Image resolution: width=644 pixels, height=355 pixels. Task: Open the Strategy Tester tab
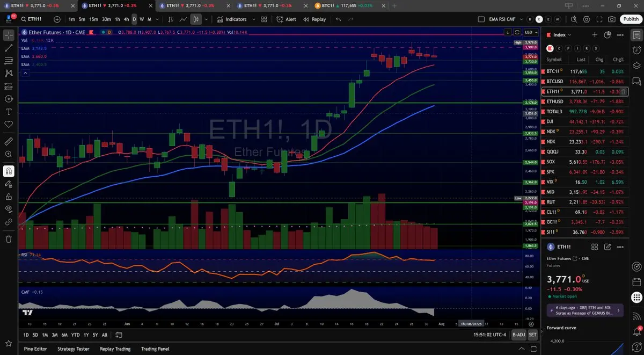tap(73, 349)
